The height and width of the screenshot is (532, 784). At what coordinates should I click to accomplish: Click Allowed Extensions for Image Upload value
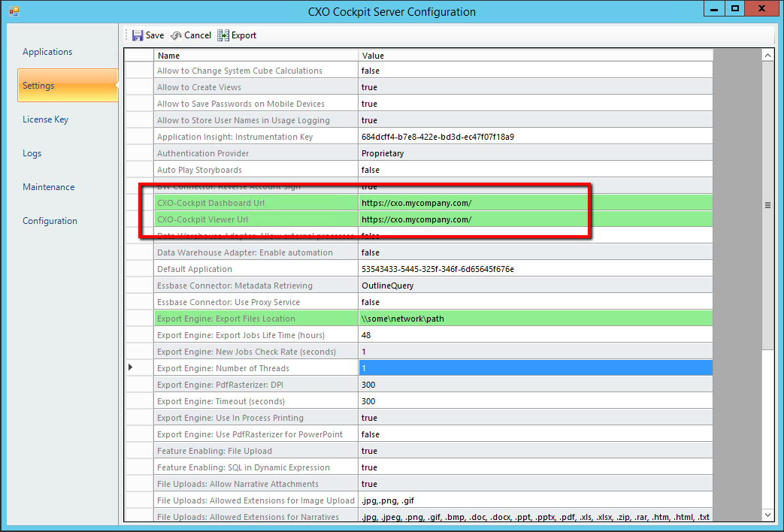tap(535, 500)
